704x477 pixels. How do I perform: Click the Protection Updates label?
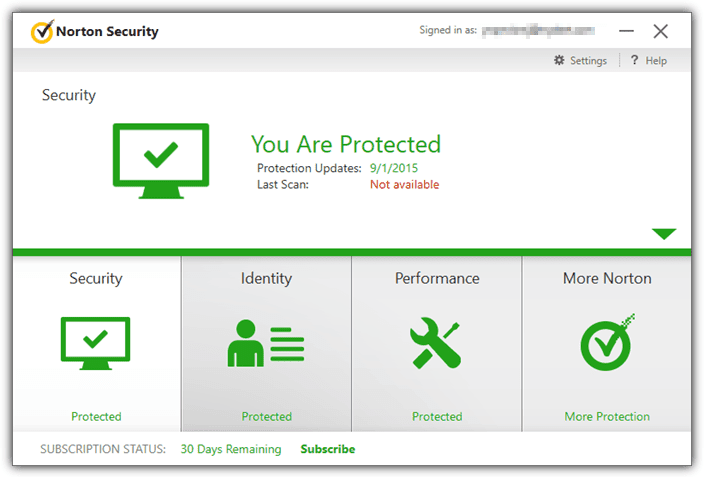309,168
